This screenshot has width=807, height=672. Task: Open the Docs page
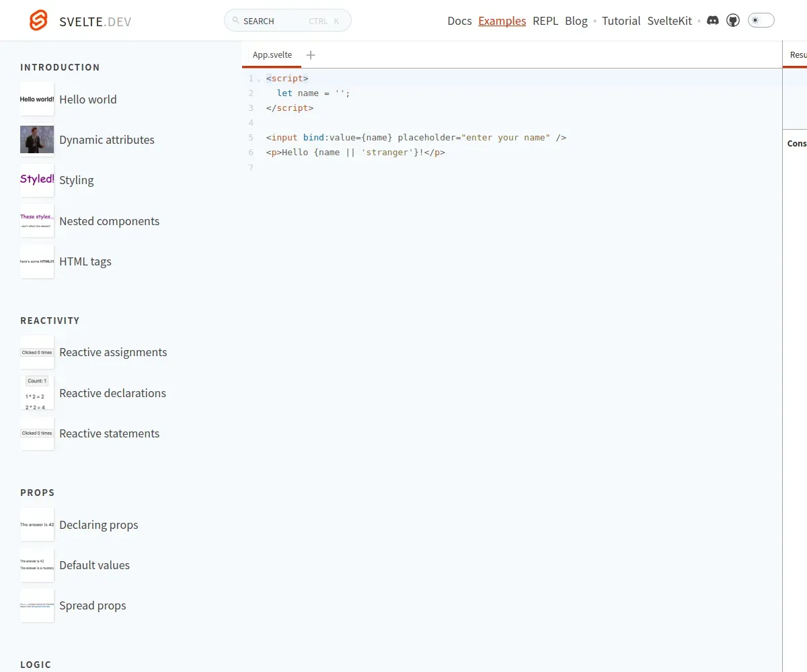459,21
